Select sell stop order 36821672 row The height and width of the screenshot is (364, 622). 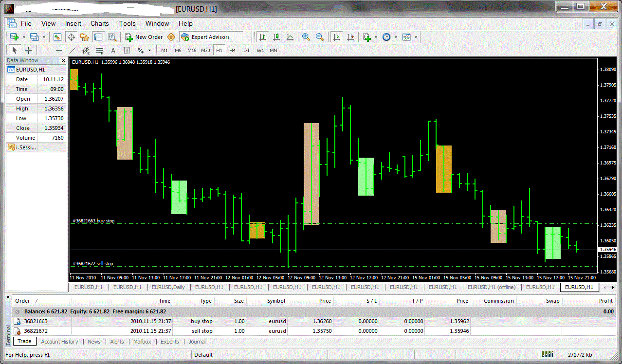314,331
